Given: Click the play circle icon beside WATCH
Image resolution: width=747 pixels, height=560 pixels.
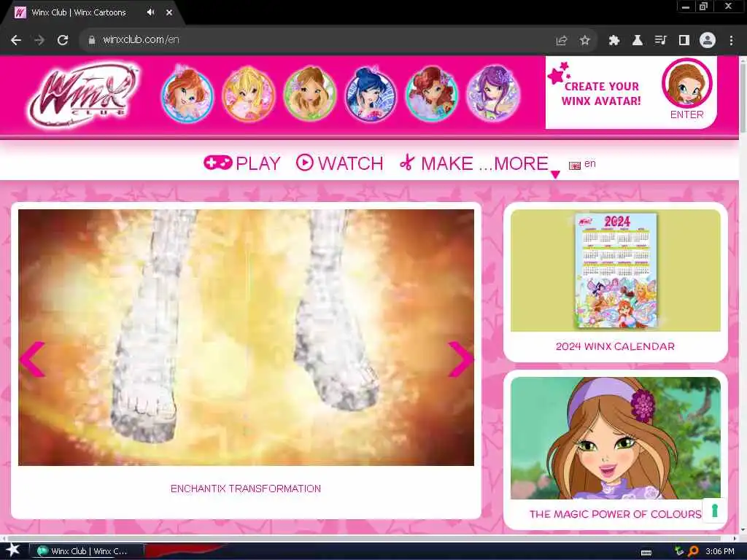Looking at the screenshot, I should pyautogui.click(x=305, y=163).
